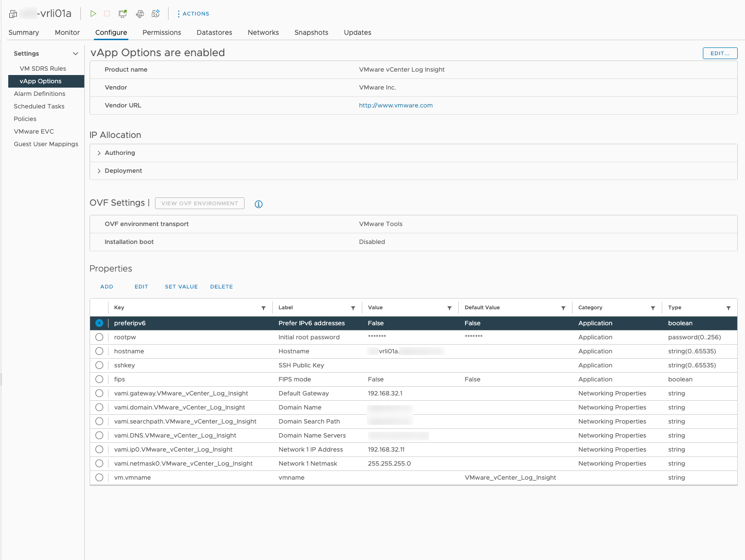This screenshot has height=560, width=745.
Task: Switch to the Summary tab
Action: coord(24,32)
